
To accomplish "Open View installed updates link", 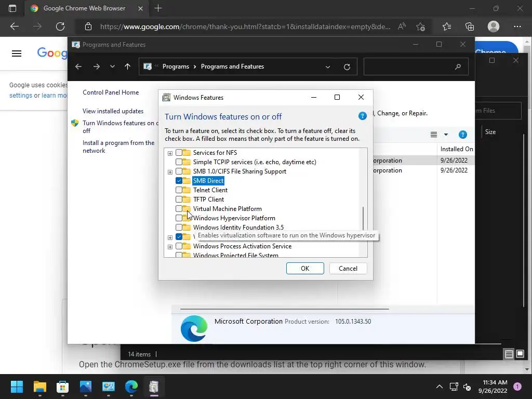I will 113,111.
